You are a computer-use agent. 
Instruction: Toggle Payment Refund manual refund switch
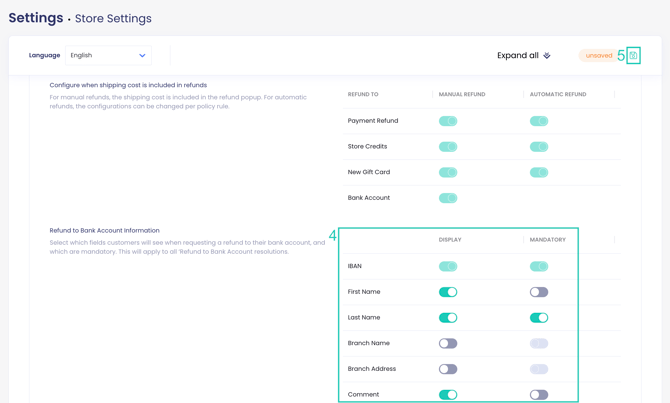(x=448, y=121)
